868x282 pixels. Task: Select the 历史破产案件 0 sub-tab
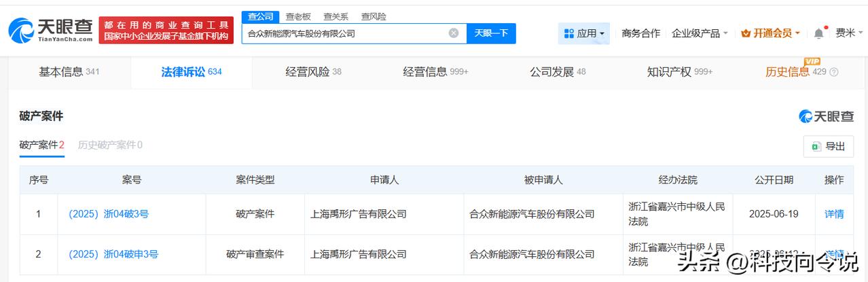pos(110,145)
